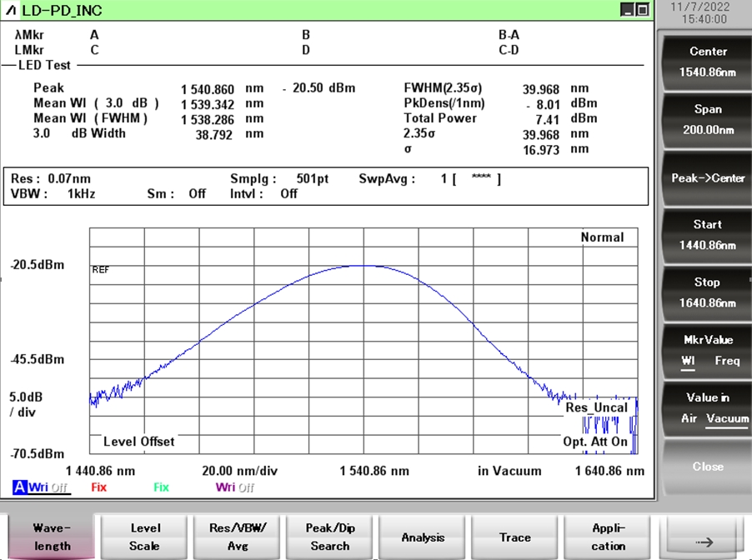Viewport: 752px width, 560px height.
Task: Select the blue trace A indicator
Action: [20, 487]
